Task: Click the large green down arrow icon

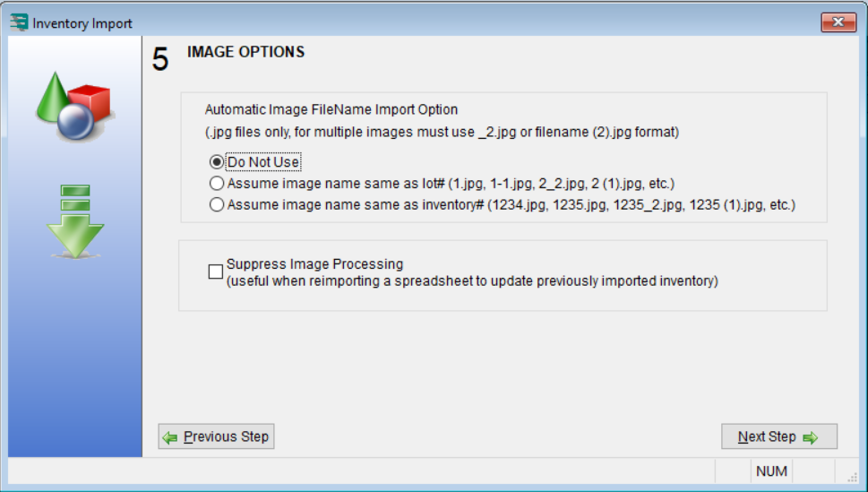Action: tap(75, 220)
